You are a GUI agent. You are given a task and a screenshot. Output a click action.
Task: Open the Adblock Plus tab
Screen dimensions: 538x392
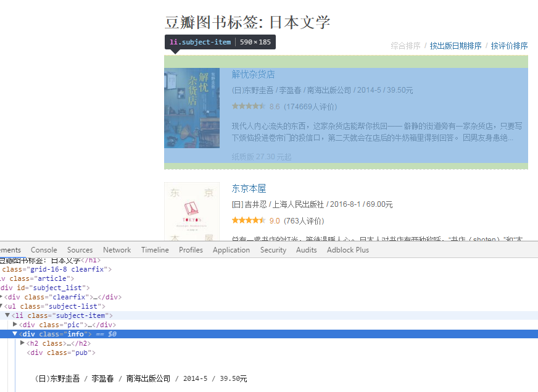pyautogui.click(x=348, y=250)
